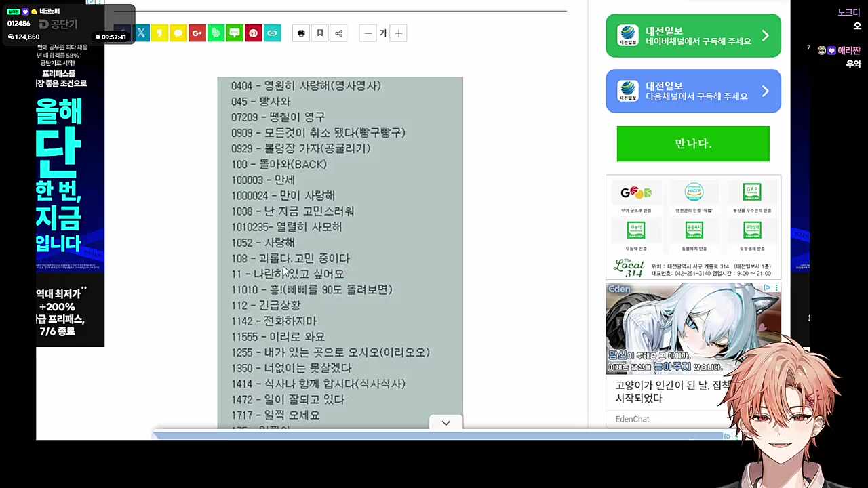This screenshot has width=868, height=488.
Task: Open the share options icon
Action: coord(338,33)
